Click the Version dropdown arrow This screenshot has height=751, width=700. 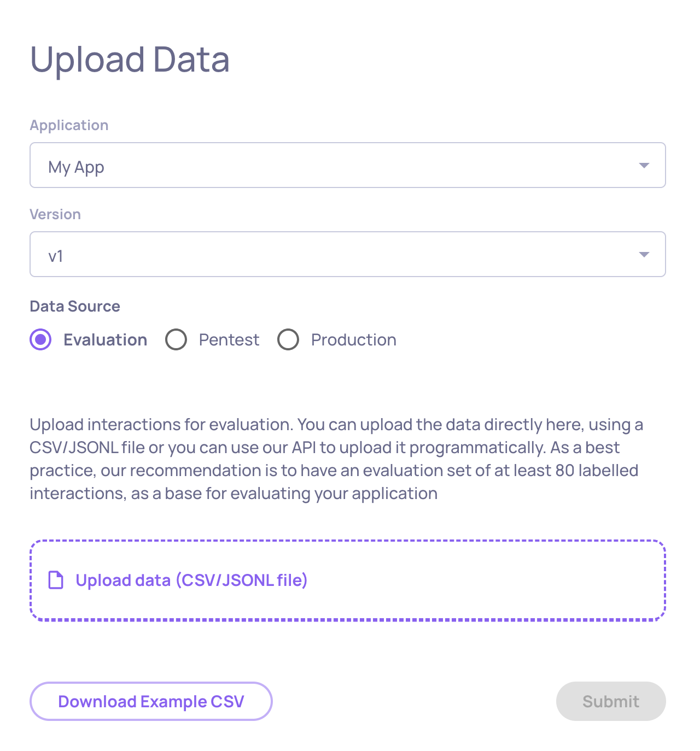coord(644,255)
